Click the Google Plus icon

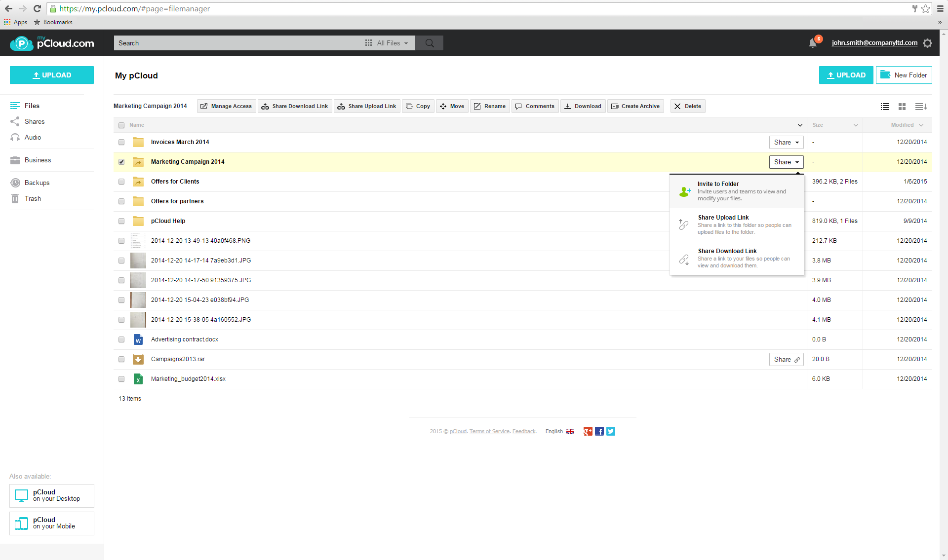pos(588,431)
